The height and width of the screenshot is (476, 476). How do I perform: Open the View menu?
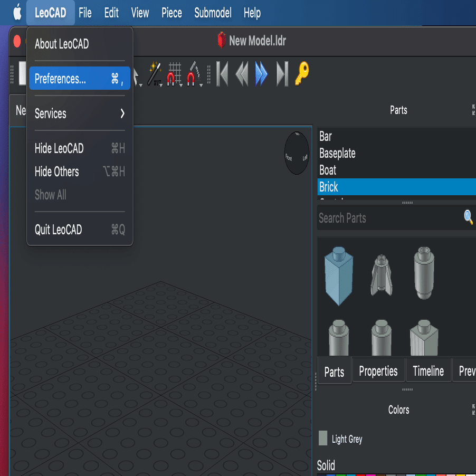(140, 13)
